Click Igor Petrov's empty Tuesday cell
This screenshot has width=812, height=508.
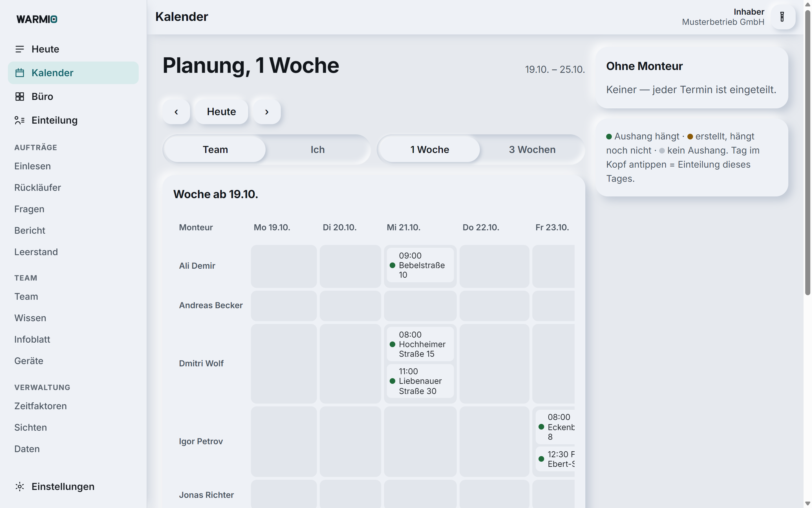(350, 441)
